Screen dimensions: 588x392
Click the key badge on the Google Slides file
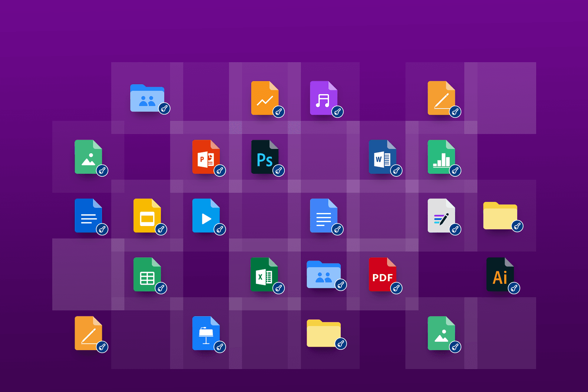pos(161,229)
